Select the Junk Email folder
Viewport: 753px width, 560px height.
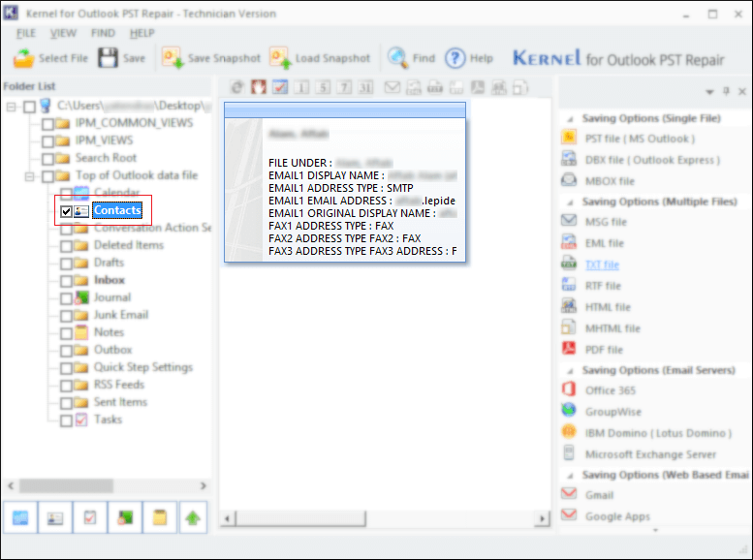pos(121,315)
